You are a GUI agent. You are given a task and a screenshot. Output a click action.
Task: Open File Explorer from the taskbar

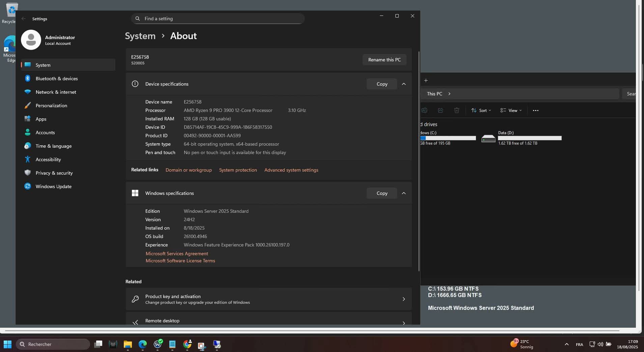128,344
